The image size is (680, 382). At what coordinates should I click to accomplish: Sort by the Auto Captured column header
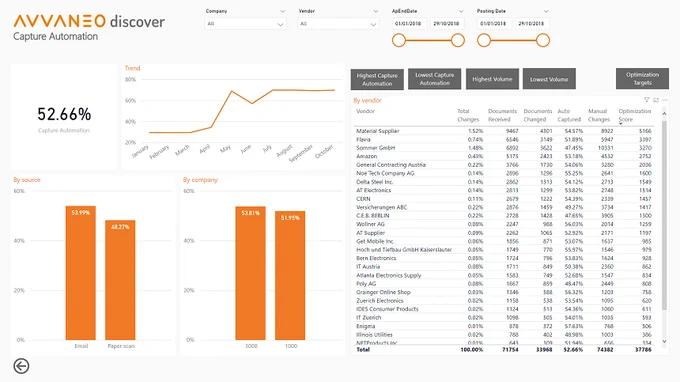click(x=569, y=115)
